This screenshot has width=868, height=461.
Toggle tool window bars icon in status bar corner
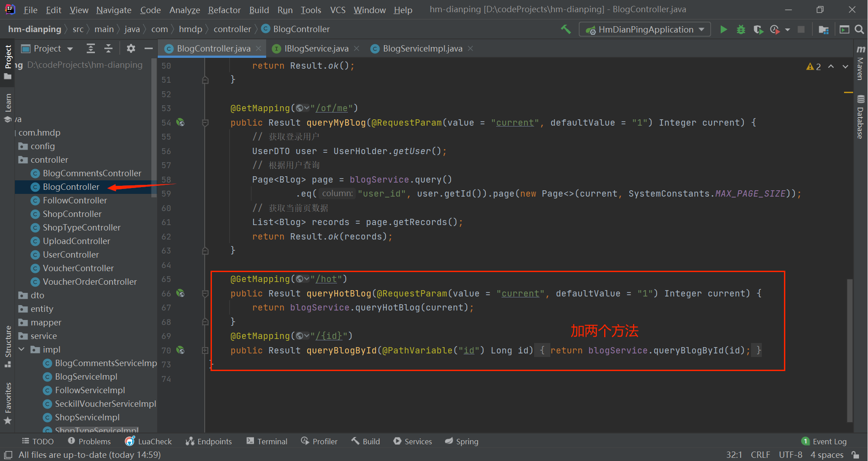tap(8, 455)
